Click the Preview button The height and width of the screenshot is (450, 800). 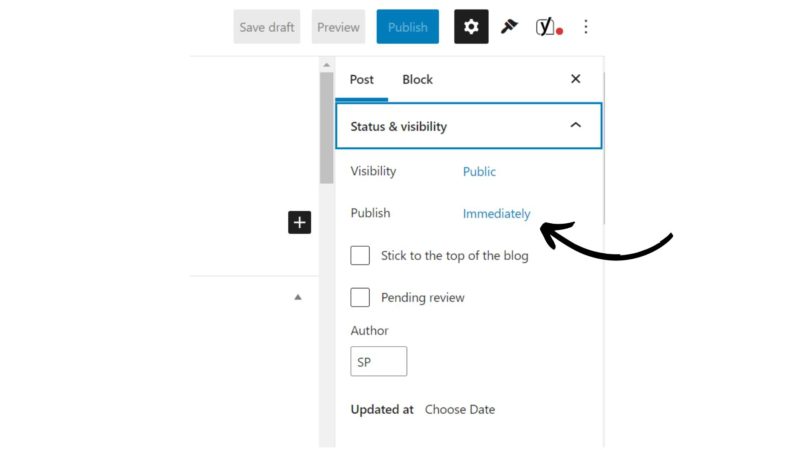[x=338, y=27]
